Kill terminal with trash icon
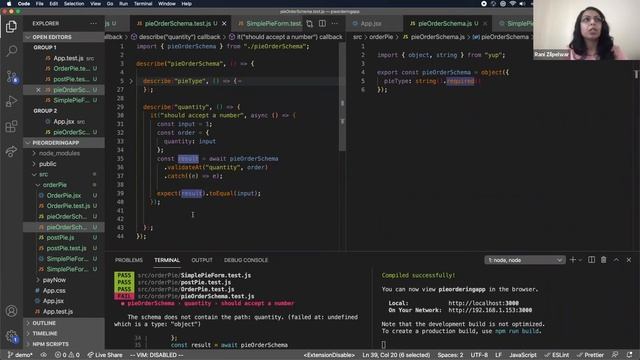640x360 pixels. [x=603, y=260]
